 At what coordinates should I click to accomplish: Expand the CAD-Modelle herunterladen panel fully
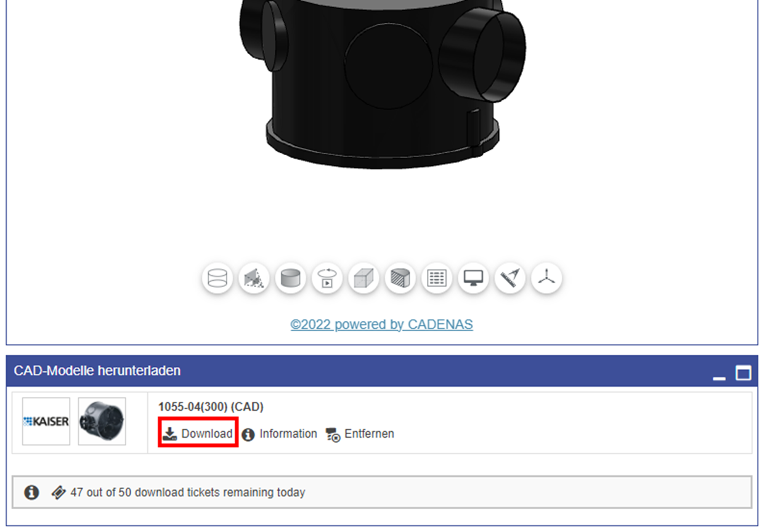coord(744,373)
